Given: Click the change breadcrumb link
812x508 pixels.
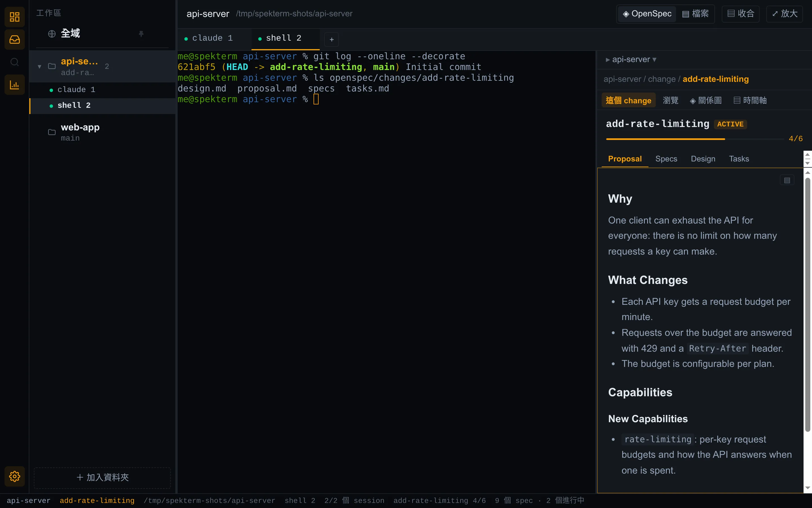Looking at the screenshot, I should (662, 79).
